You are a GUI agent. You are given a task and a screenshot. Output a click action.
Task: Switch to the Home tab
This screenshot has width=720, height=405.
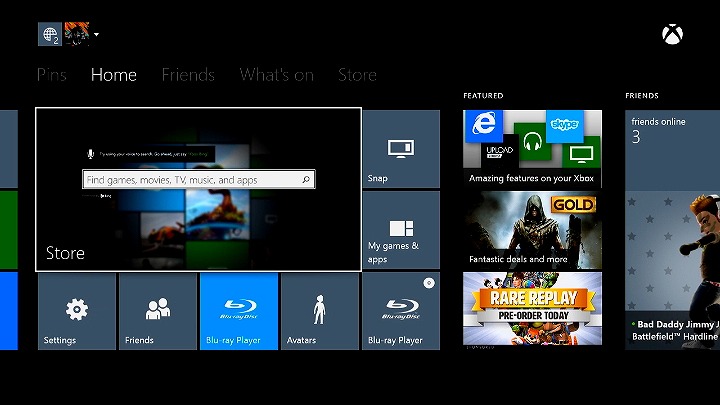(x=113, y=75)
